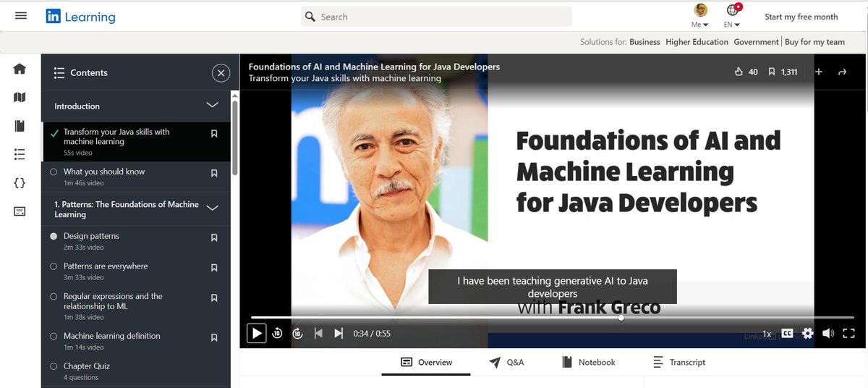Click the Contents list icon
The image size is (868, 388).
(59, 73)
